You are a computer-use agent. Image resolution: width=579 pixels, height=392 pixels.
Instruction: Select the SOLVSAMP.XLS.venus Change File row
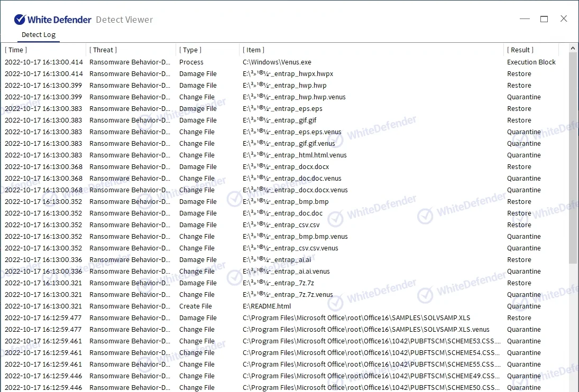366,330
